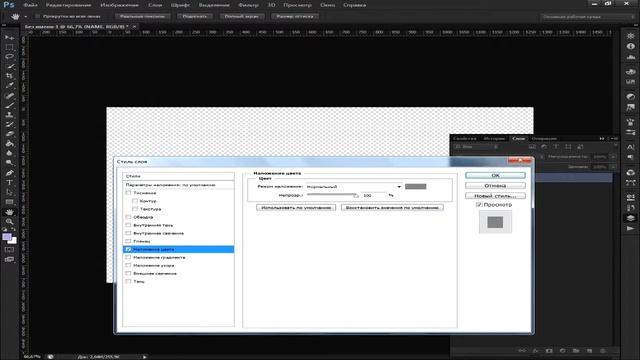Select the Dodge tool
This screenshot has width=640, height=360.
pos(9,163)
